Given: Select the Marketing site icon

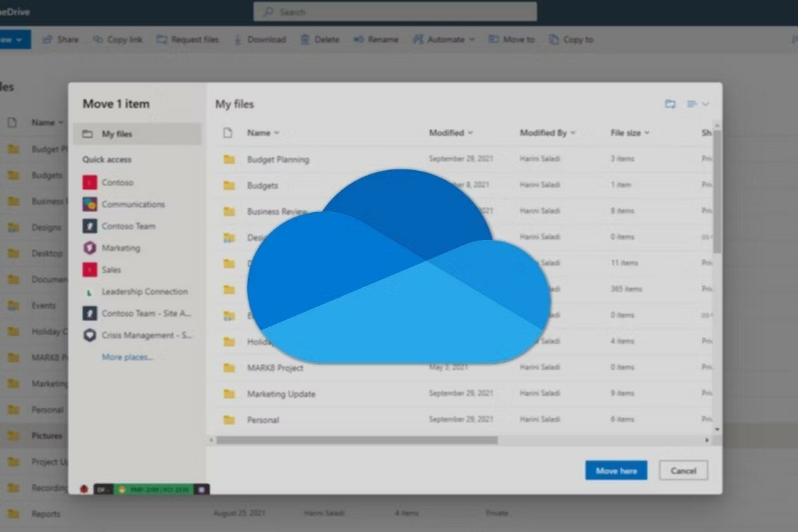Looking at the screenshot, I should 90,248.
